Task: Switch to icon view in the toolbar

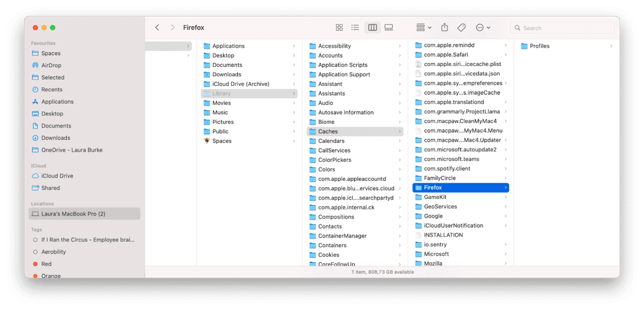Action: [339, 27]
